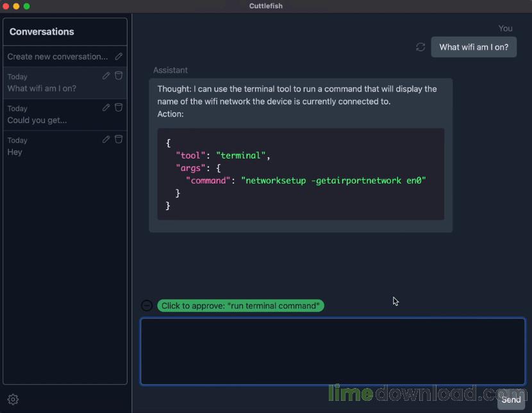Regenerate response using the refresh icon
Viewport: 532px width, 413px height.
click(420, 47)
